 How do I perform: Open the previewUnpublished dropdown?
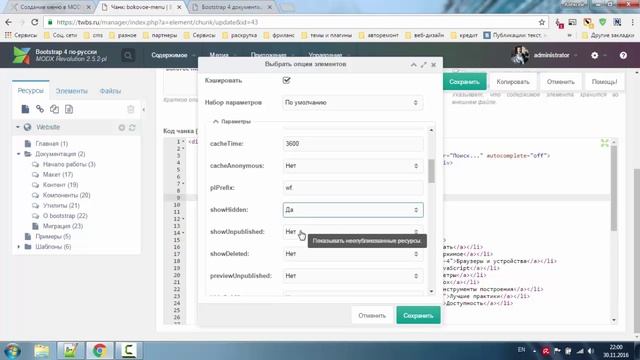[352, 276]
